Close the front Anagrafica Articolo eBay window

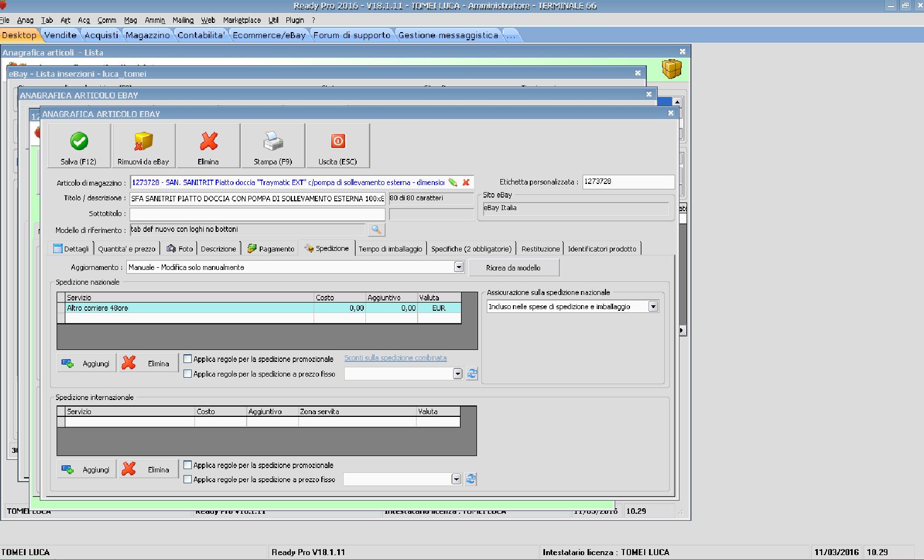coord(671,113)
